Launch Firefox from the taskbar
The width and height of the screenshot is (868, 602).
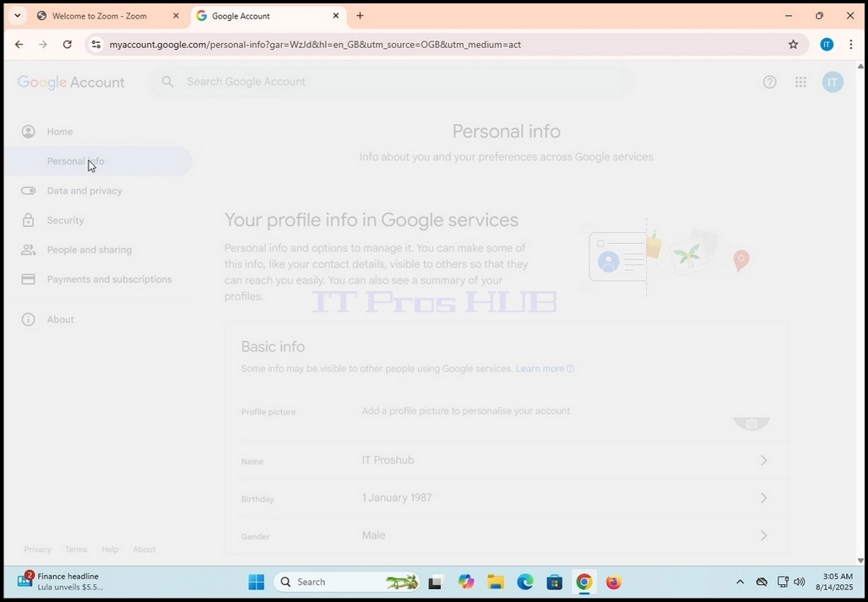coord(613,582)
